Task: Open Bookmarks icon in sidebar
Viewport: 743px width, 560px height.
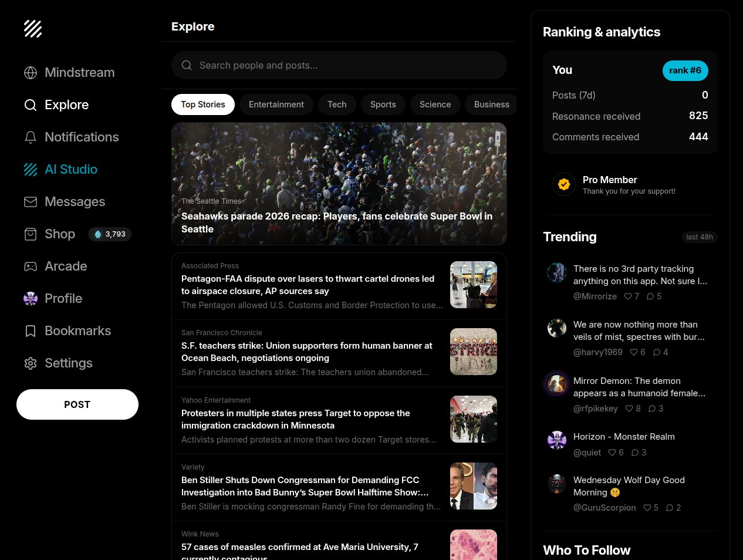Action: point(31,331)
